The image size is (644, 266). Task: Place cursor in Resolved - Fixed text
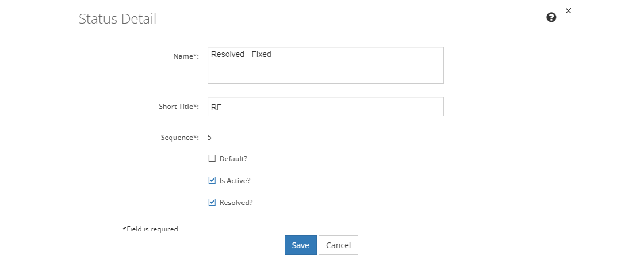click(241, 54)
